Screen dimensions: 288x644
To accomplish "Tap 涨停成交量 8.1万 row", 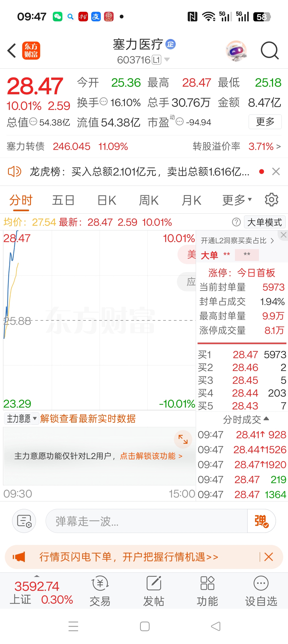I will point(242,331).
